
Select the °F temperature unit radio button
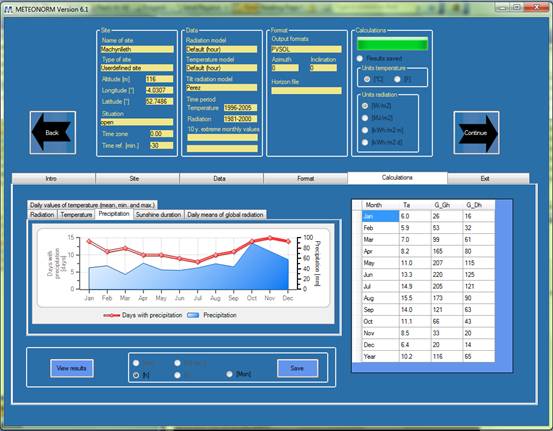397,79
